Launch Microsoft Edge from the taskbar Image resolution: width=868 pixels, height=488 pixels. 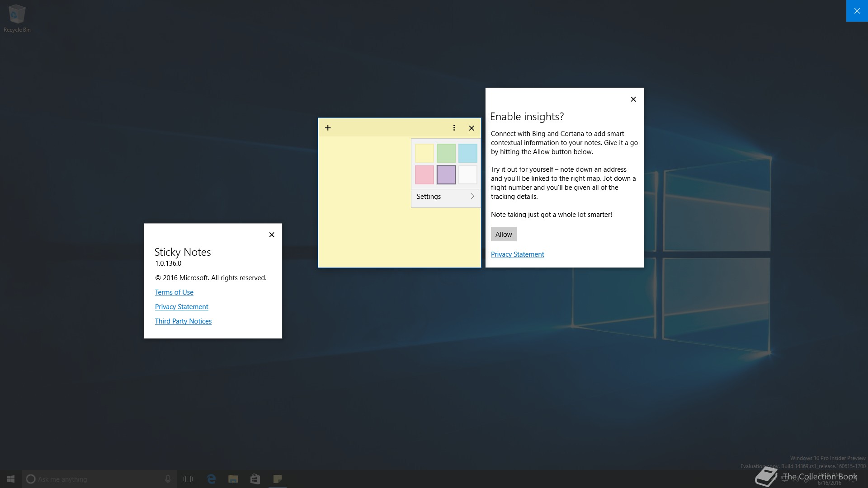tap(211, 479)
